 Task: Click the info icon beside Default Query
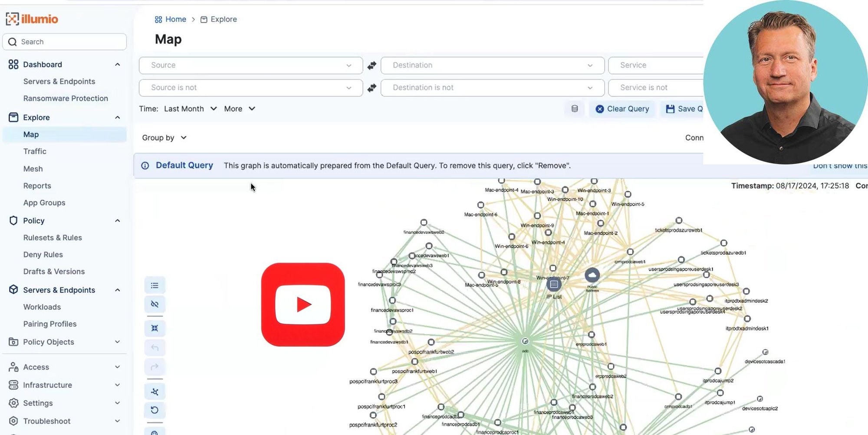[x=145, y=166]
